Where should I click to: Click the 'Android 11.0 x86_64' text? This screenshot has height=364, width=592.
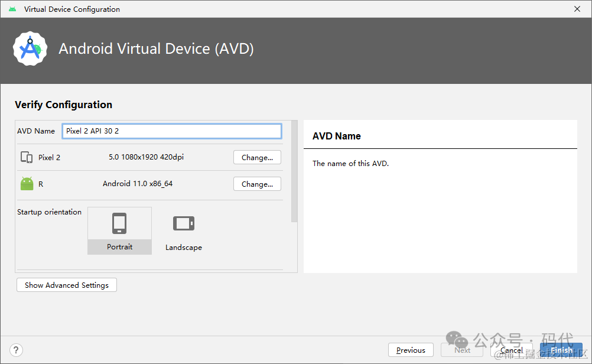click(138, 184)
